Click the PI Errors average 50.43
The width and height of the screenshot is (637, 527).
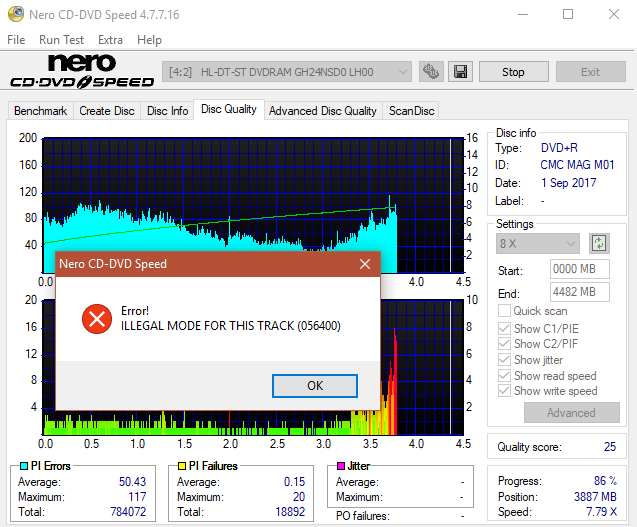132,481
